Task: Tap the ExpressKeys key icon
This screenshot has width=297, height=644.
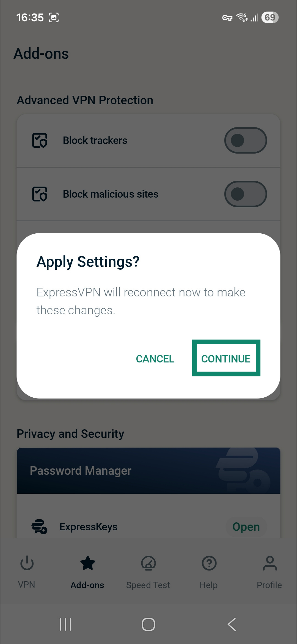Action: 39,526
